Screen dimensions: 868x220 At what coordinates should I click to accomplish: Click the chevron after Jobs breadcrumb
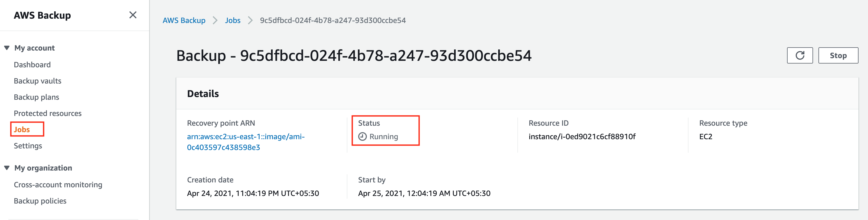coord(250,21)
